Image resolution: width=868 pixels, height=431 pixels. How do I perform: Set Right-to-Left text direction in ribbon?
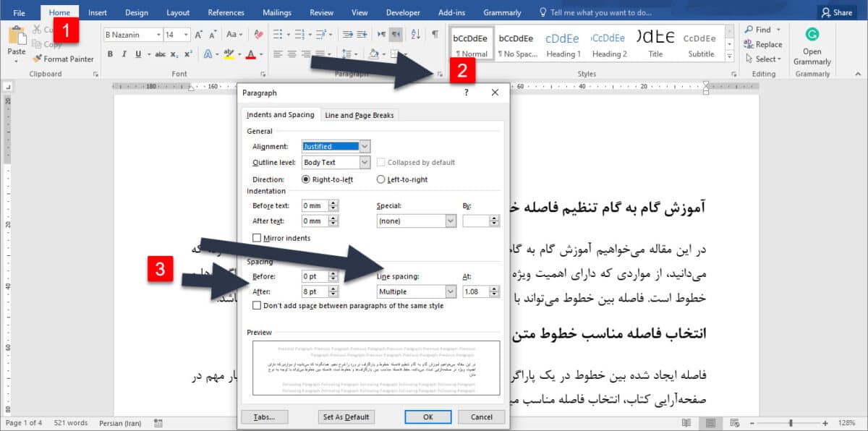point(396,35)
